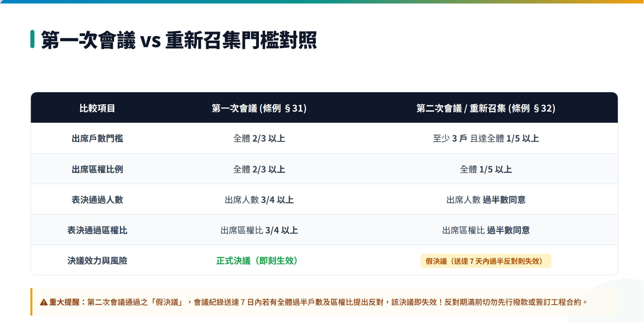
Task: Click 全體 2/3 以上 in the 出席戶數門檻 row
Action: click(259, 139)
